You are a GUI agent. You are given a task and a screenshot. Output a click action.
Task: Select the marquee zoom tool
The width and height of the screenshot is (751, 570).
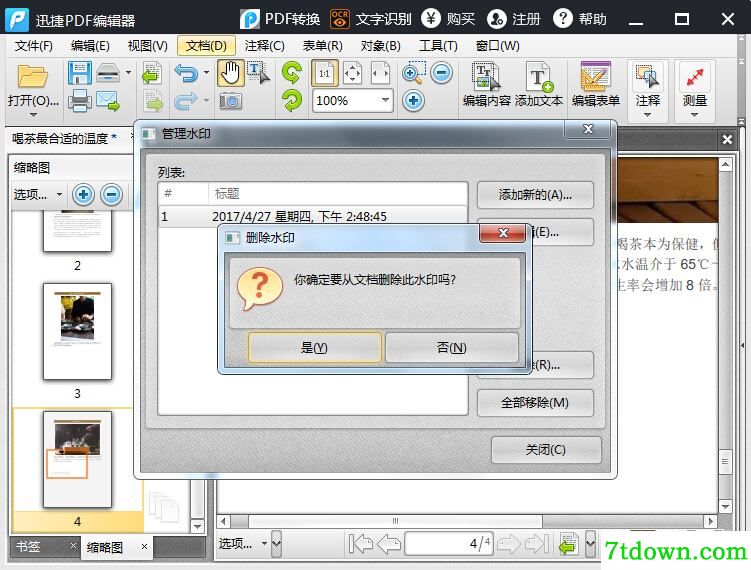(x=414, y=73)
